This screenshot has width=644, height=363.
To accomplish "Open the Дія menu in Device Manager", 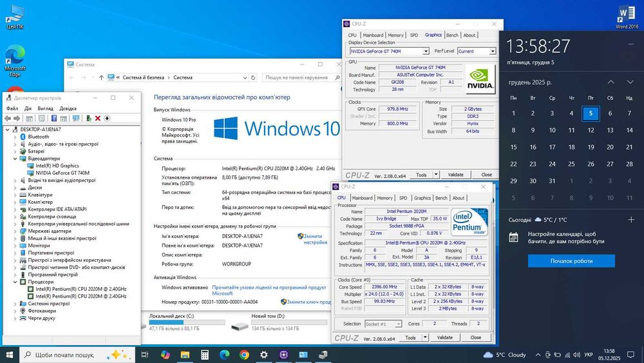I will (x=28, y=108).
